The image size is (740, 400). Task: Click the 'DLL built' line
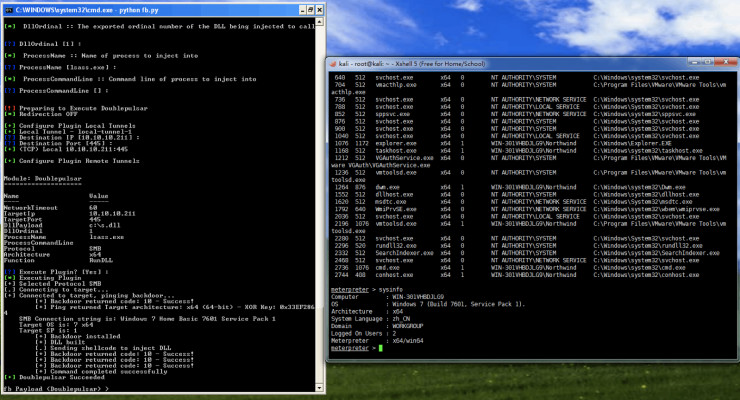(x=60, y=342)
